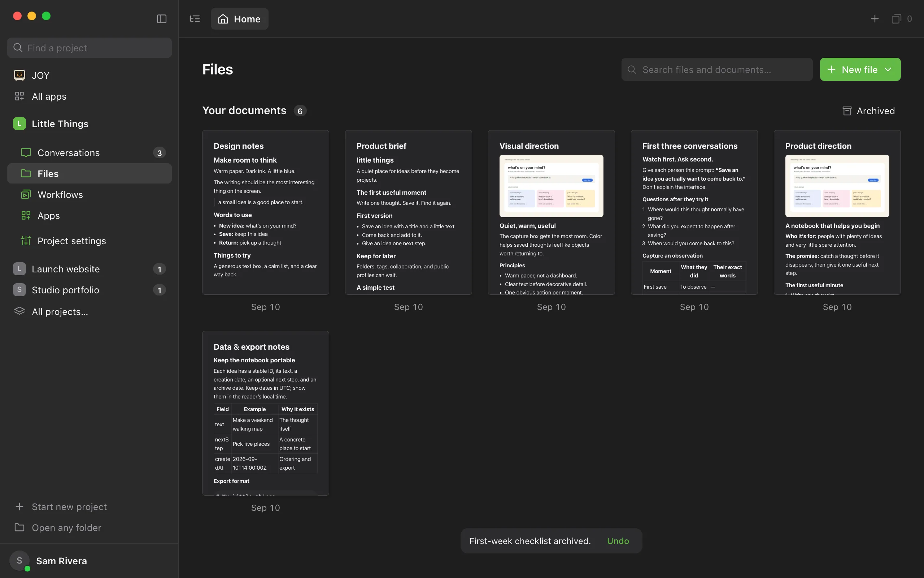Click Undo in the archived toast
Viewport: 924px width, 578px height.
coord(618,541)
